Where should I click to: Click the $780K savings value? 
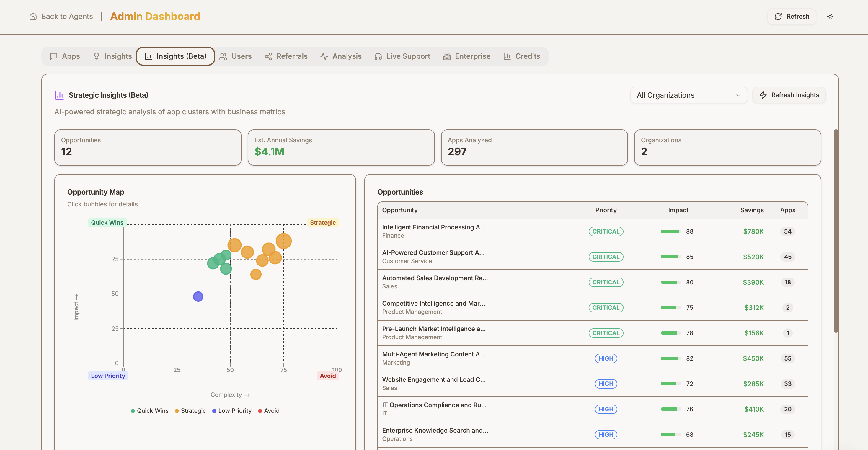(753, 231)
